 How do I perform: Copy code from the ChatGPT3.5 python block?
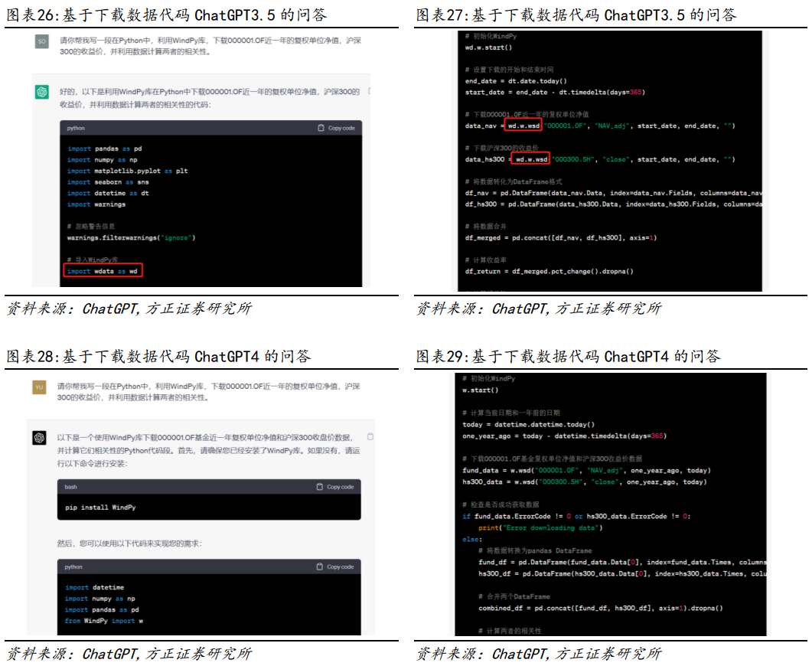coord(336,128)
